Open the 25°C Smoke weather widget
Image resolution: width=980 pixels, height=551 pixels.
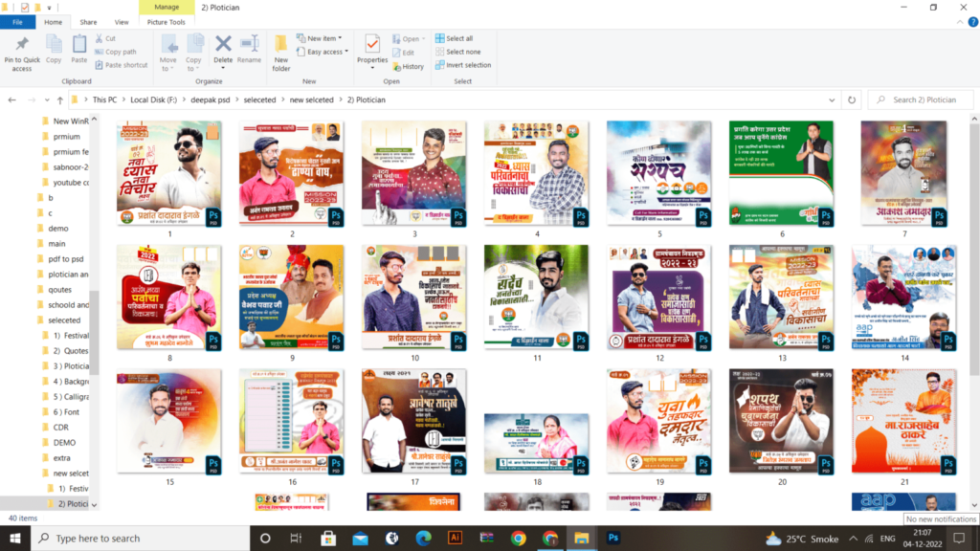coord(803,538)
